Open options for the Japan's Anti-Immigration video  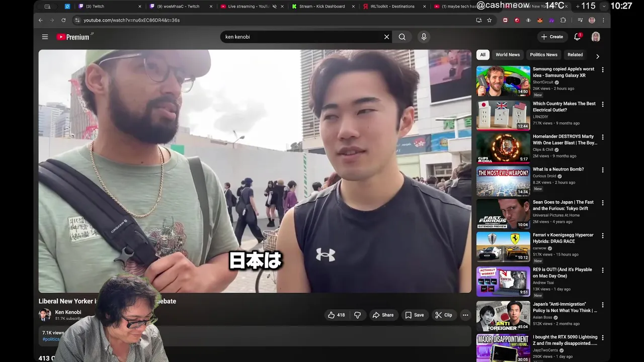[603, 305]
